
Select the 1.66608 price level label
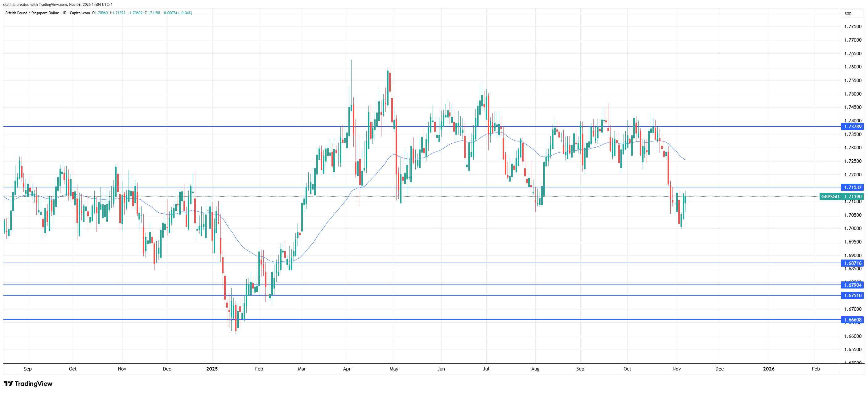click(x=853, y=320)
